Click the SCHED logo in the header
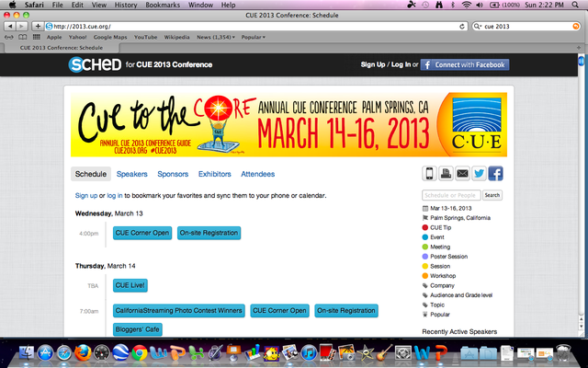The height and width of the screenshot is (368, 588). (x=95, y=64)
